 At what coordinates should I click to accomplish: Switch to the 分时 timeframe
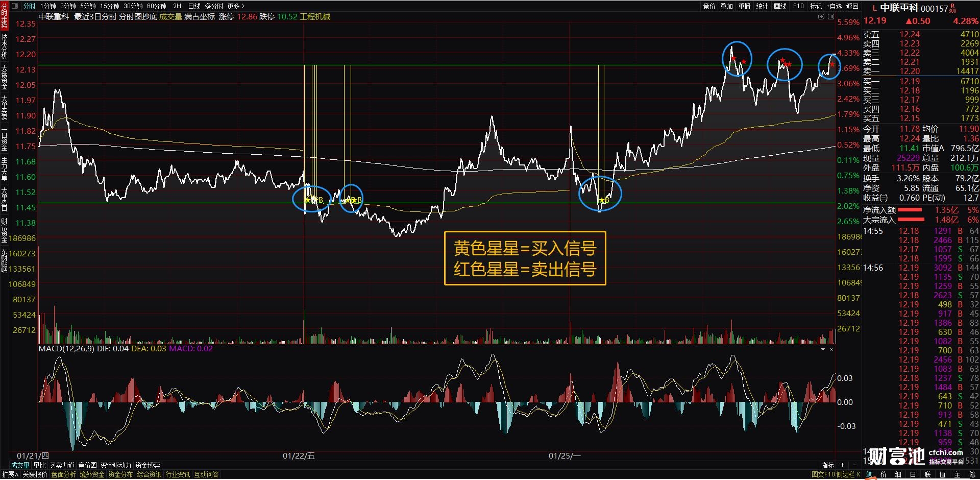tap(30, 6)
